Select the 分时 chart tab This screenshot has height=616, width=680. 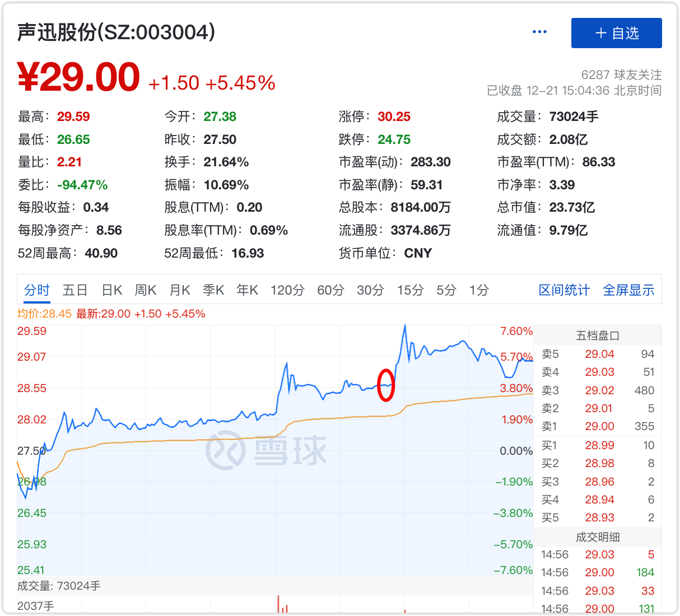37,290
